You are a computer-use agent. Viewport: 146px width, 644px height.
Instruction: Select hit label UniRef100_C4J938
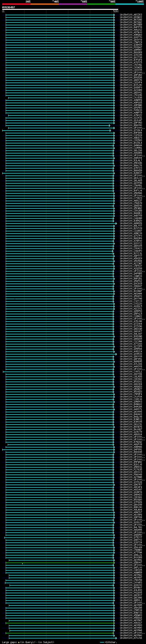131,98
